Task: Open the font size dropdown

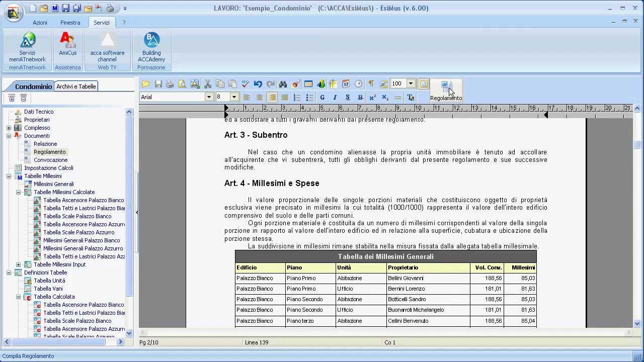Action: click(x=234, y=97)
